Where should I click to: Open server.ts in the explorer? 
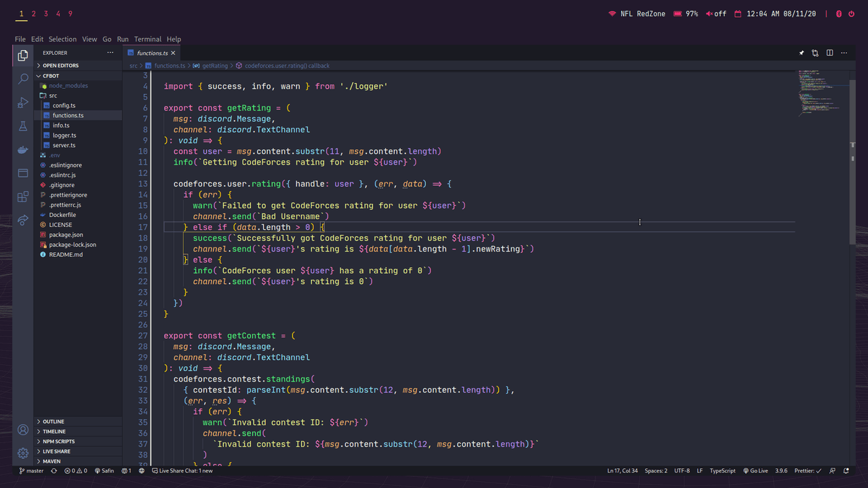tap(64, 145)
